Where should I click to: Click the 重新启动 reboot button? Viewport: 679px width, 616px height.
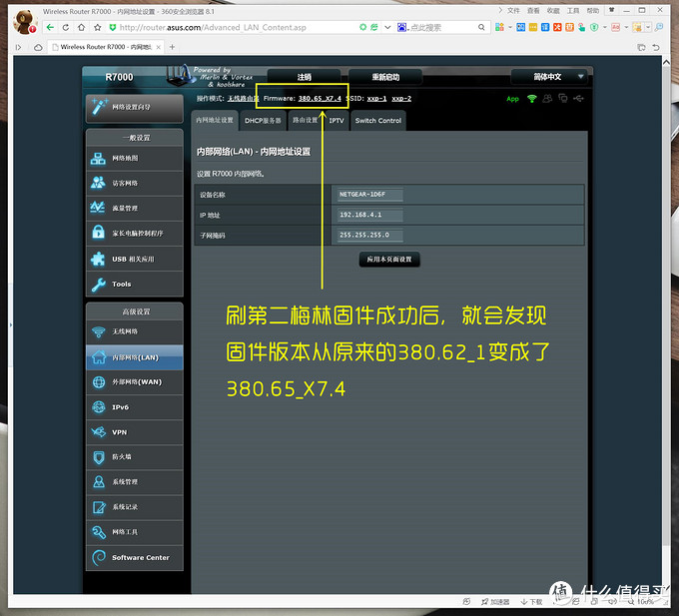pos(384,77)
